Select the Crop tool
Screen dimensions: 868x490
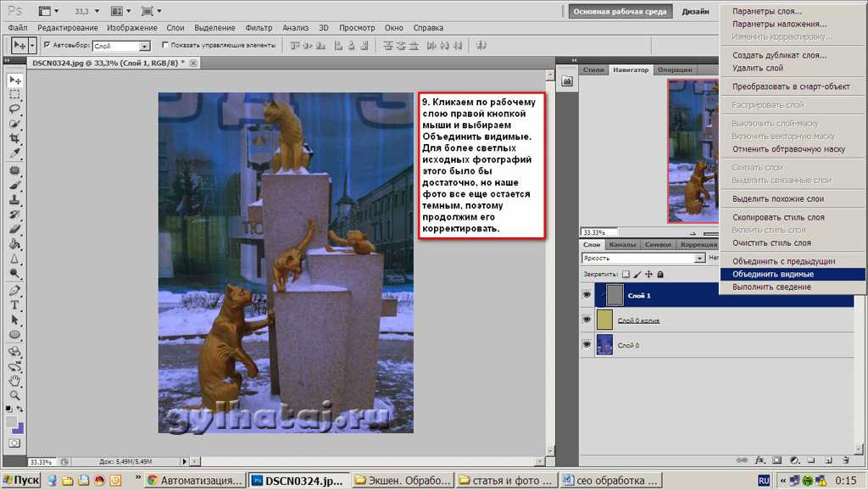point(14,138)
